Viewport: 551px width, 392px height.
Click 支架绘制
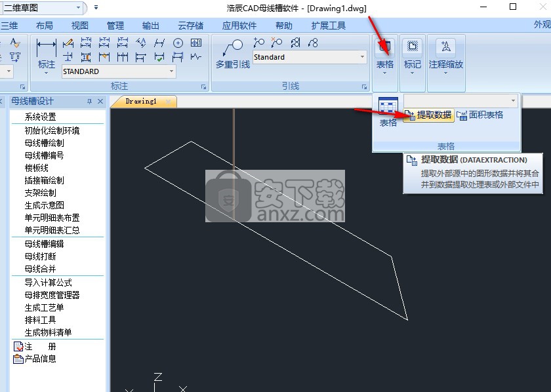pos(40,193)
